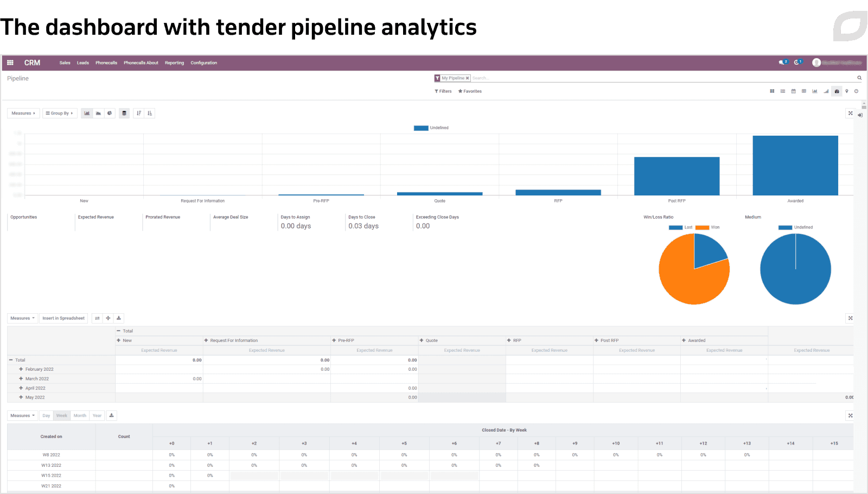Image resolution: width=868 pixels, height=494 pixels.
Task: Click Insert in Spreadsheet button
Action: coord(63,318)
